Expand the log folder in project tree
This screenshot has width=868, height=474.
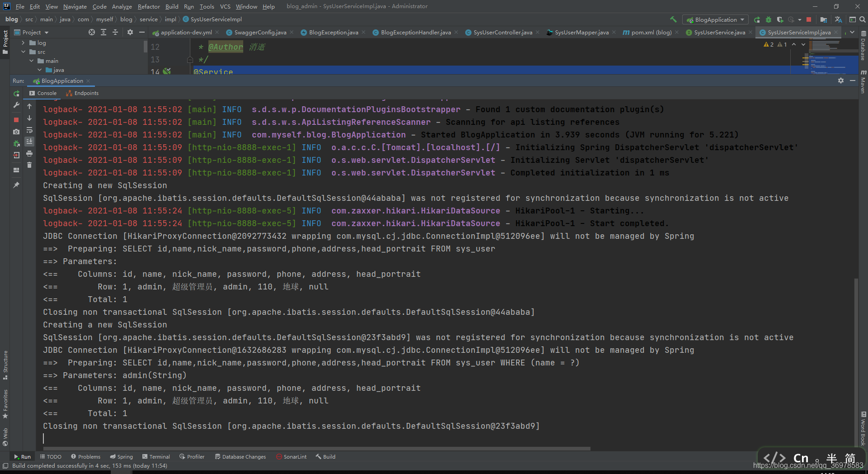(x=23, y=43)
